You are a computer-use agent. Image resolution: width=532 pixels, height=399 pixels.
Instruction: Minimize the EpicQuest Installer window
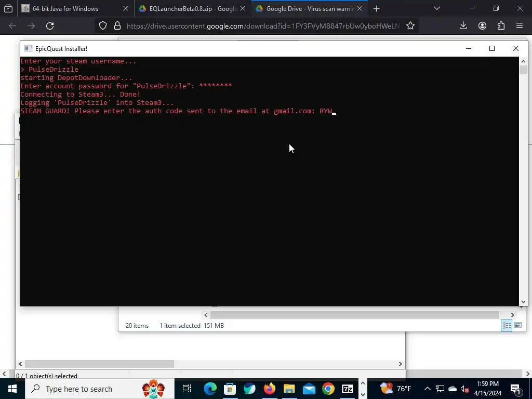[x=469, y=48]
